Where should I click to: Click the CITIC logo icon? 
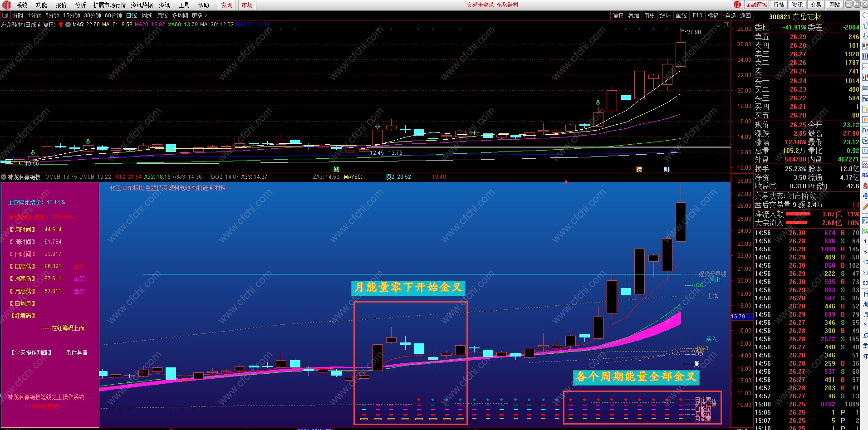[x=6, y=5]
